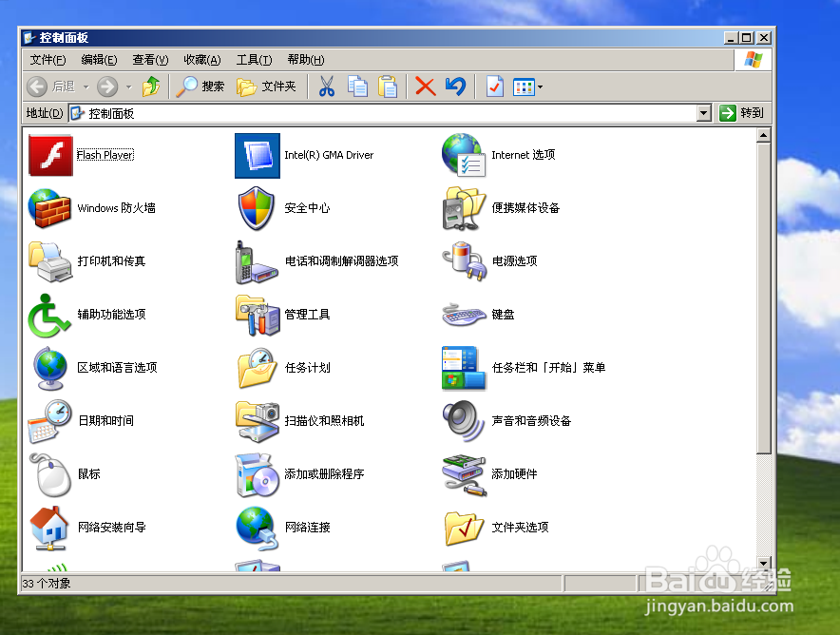Image resolution: width=840 pixels, height=635 pixels.
Task: Select the 'Flash Player' label text
Action: (105, 155)
